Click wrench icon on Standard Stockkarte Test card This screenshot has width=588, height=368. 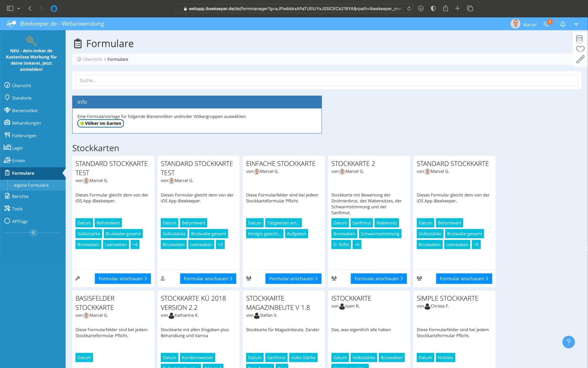(x=77, y=278)
